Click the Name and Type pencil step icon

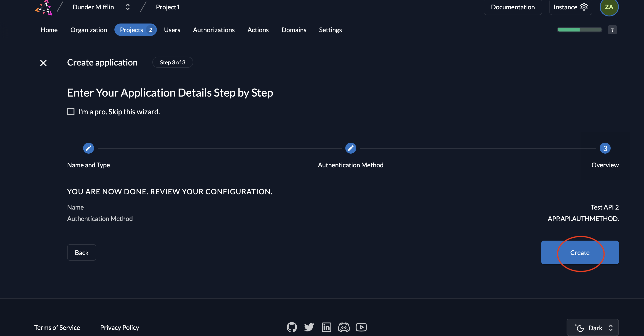[x=89, y=148]
